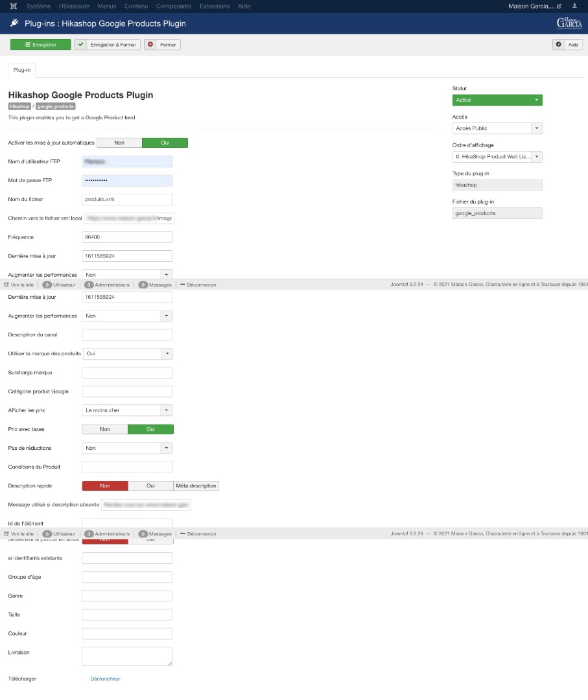Open the Maison Garcia site link
Viewport: 588px width, 700px height.
pos(534,6)
